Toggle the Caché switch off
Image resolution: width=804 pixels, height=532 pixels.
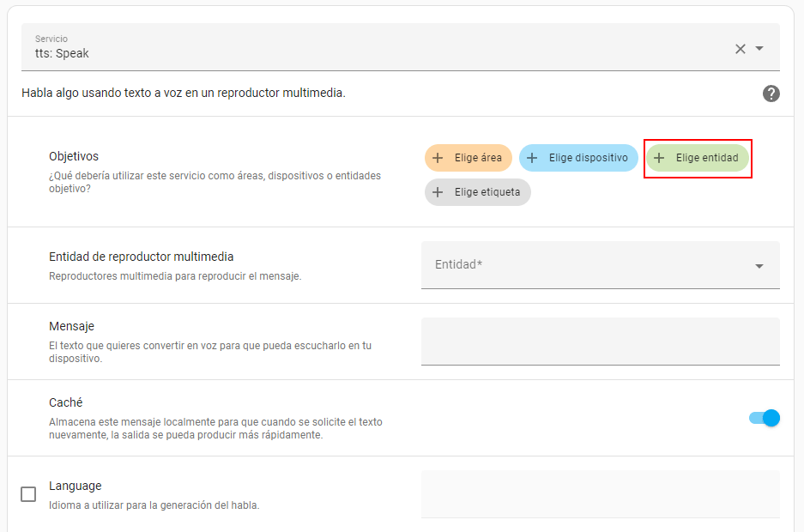click(764, 418)
